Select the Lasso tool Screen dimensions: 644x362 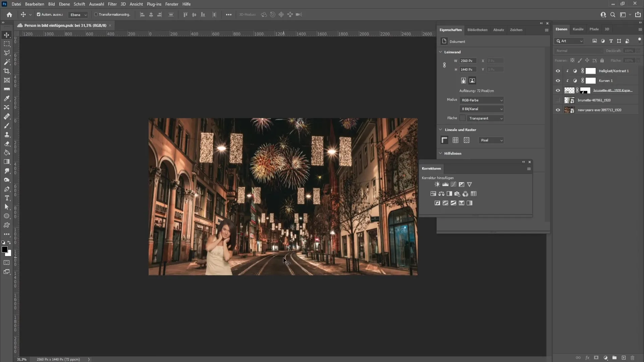coord(7,53)
